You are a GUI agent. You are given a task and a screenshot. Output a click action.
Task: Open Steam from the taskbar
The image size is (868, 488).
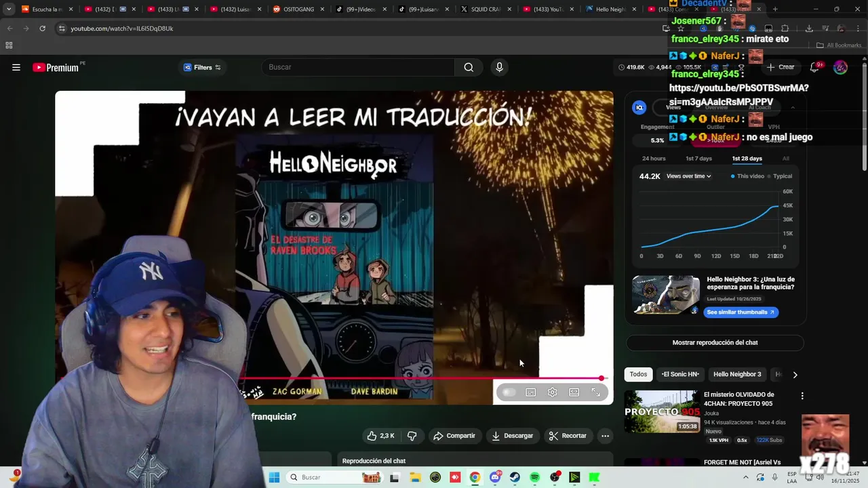[x=515, y=477]
